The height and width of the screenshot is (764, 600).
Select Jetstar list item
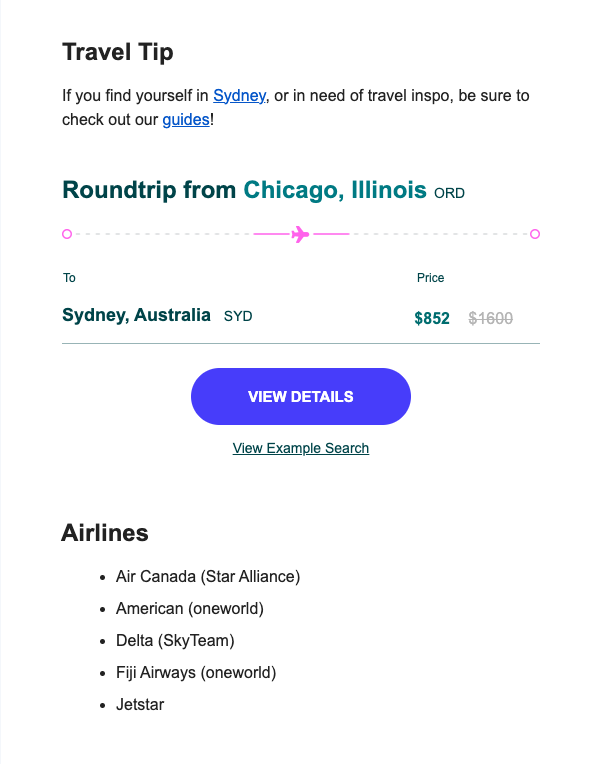140,705
